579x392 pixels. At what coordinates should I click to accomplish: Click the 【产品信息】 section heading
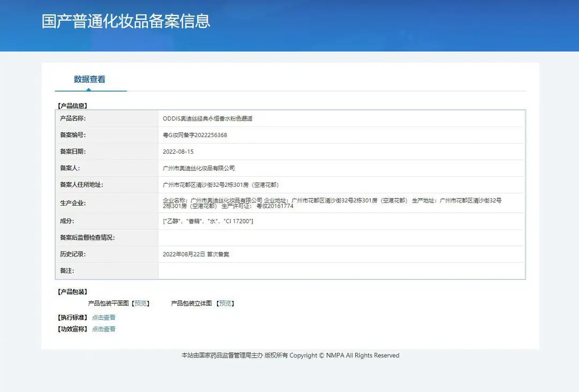pos(72,106)
